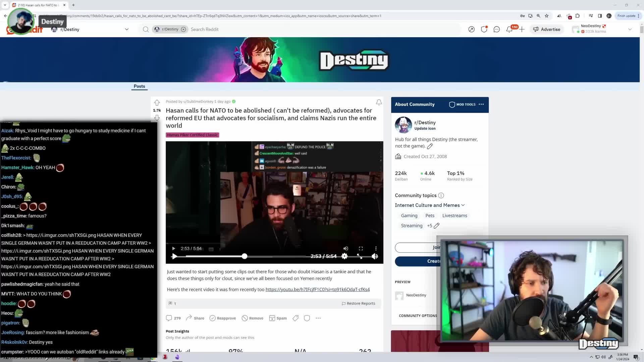Click the Hasan calls for NATO browser tab
Viewport: 644px width, 362px height.
(x=39, y=5)
